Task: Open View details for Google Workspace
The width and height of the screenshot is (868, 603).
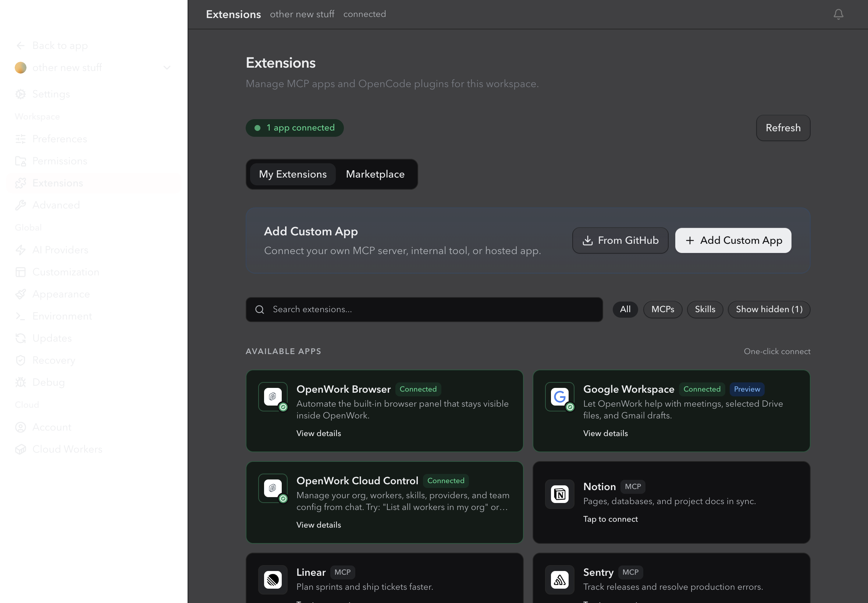Action: click(x=605, y=433)
